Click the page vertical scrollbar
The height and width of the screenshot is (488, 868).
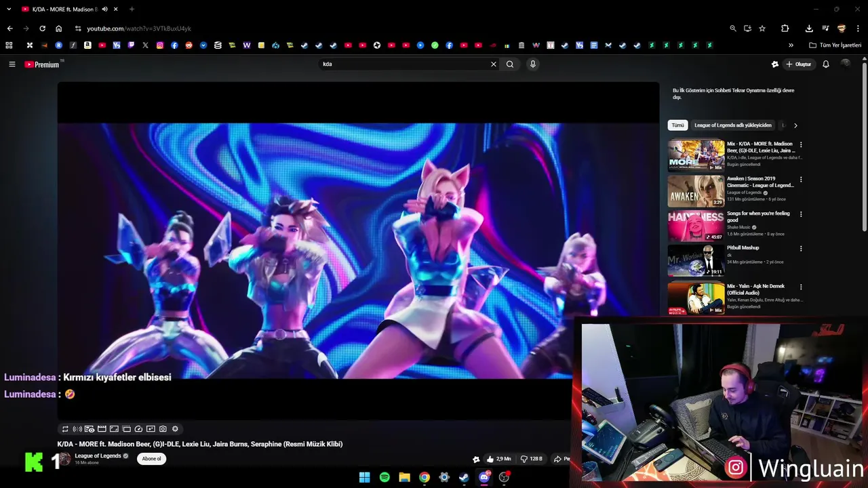(x=865, y=146)
